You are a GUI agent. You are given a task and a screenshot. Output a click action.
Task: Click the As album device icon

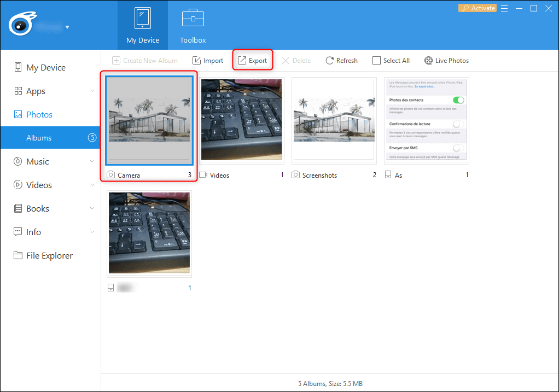coord(388,174)
